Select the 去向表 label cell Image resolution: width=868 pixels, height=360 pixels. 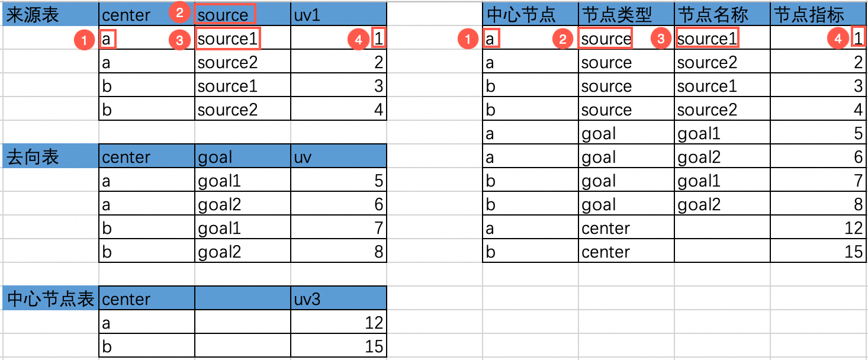(x=50, y=157)
